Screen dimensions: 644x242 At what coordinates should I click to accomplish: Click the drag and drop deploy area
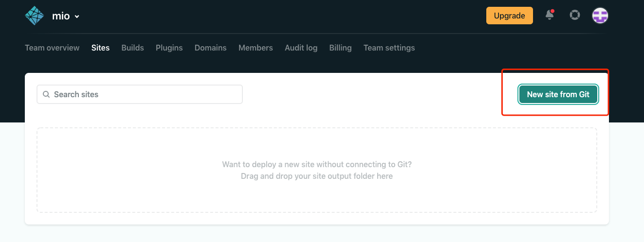coord(317,170)
